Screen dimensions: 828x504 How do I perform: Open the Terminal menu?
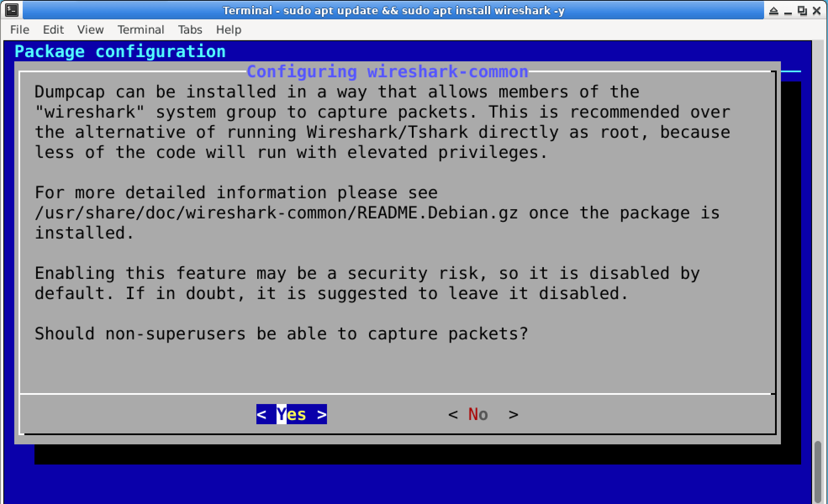coord(141,30)
